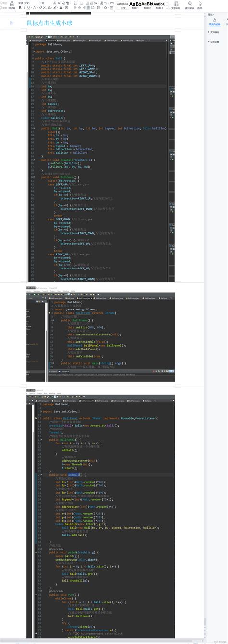Expand the 文本填充 section
Image resolution: width=228 pixels, height=644 pixels.
pos(215,32)
